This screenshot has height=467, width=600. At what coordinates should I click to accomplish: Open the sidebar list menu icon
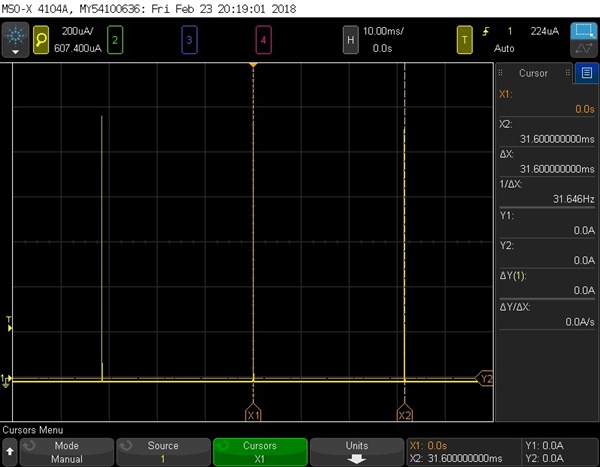click(x=587, y=73)
